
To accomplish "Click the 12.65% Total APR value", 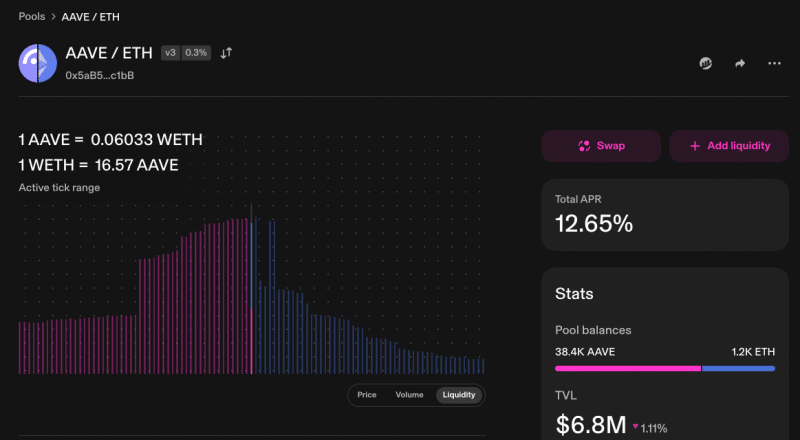I will pyautogui.click(x=594, y=224).
